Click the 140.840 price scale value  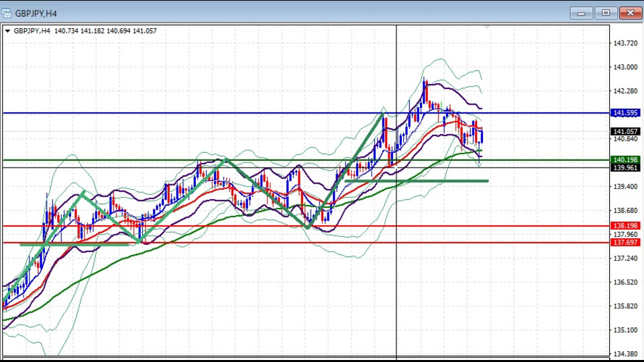click(x=625, y=139)
